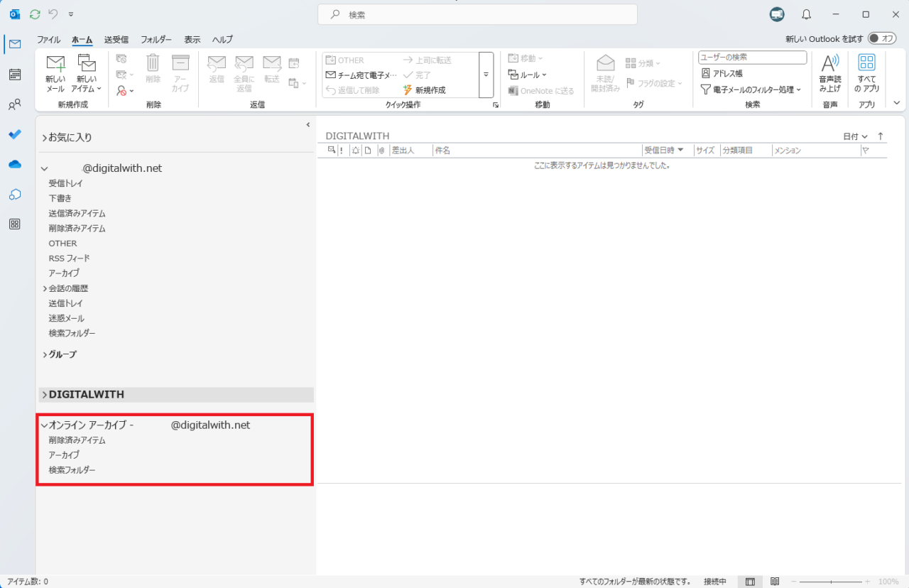909x588 pixels.
Task: Open the フォルダー ribbon tab
Action: pos(156,39)
